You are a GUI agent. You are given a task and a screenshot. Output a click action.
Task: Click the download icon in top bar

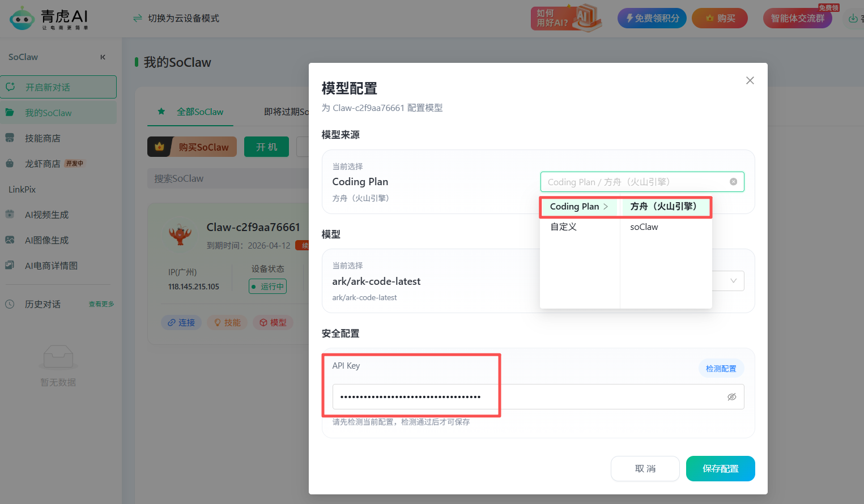click(x=853, y=18)
